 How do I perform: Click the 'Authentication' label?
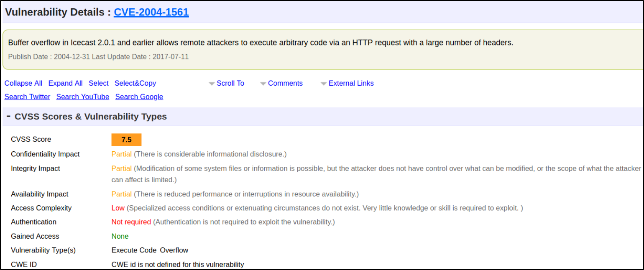(33, 222)
